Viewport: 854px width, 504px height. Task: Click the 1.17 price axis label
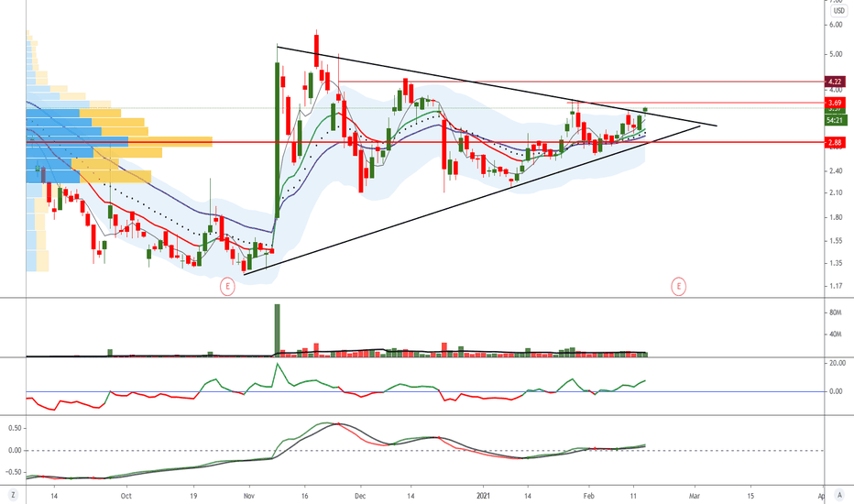tap(836, 286)
